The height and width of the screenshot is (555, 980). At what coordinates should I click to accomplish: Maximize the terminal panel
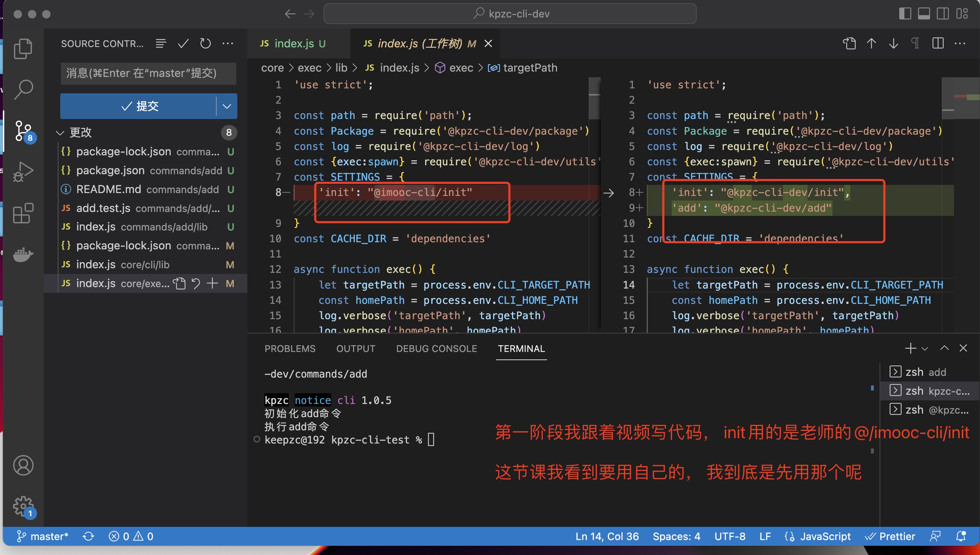point(944,348)
